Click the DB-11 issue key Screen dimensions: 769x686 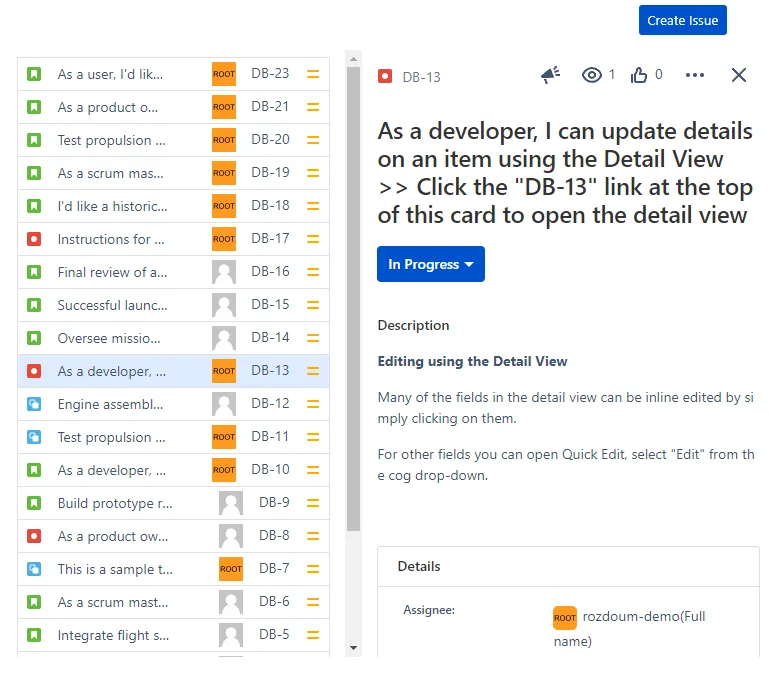(x=270, y=436)
